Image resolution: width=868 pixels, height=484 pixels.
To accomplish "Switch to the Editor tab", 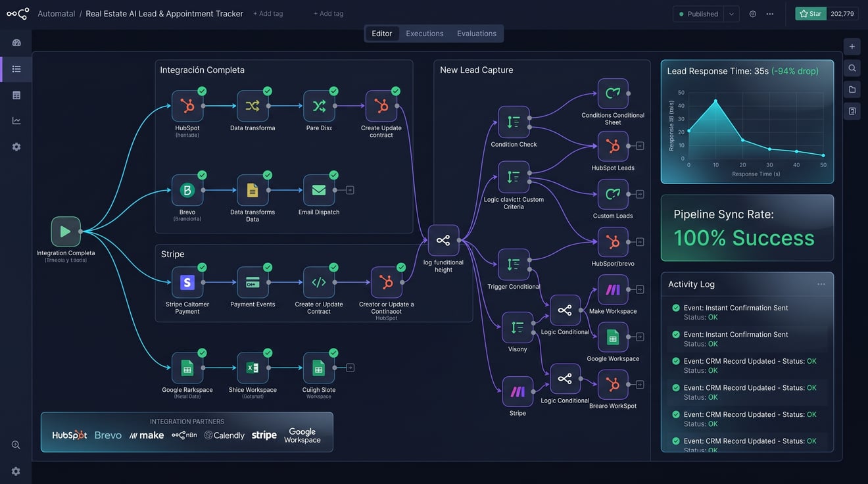I will click(382, 34).
